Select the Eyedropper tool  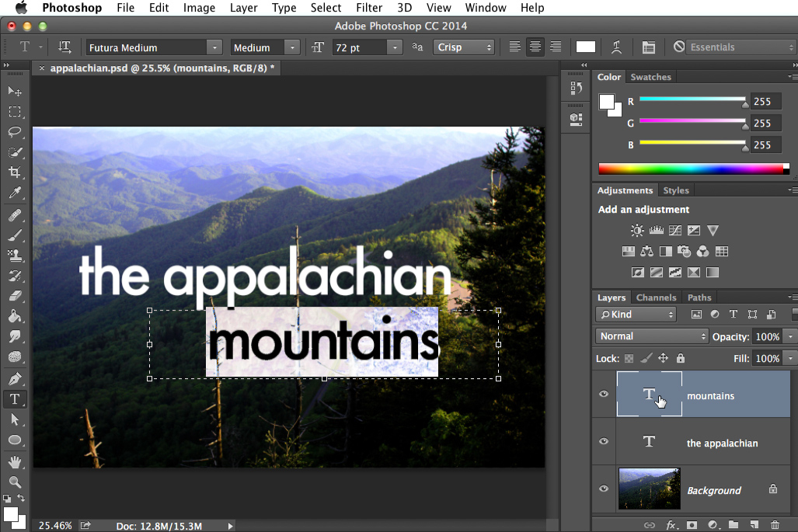tap(14, 193)
